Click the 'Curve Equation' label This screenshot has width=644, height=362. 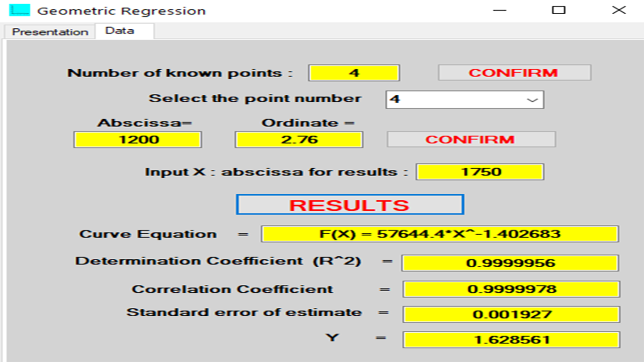[148, 234]
